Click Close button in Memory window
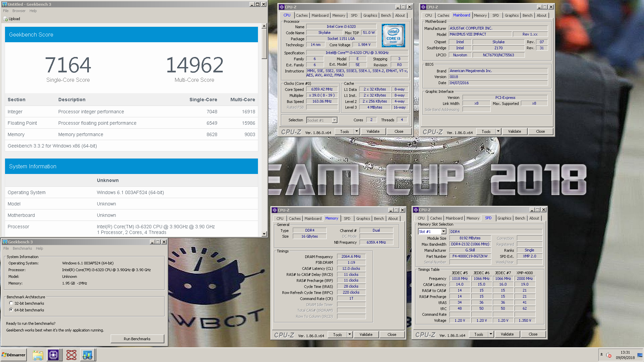 (392, 335)
